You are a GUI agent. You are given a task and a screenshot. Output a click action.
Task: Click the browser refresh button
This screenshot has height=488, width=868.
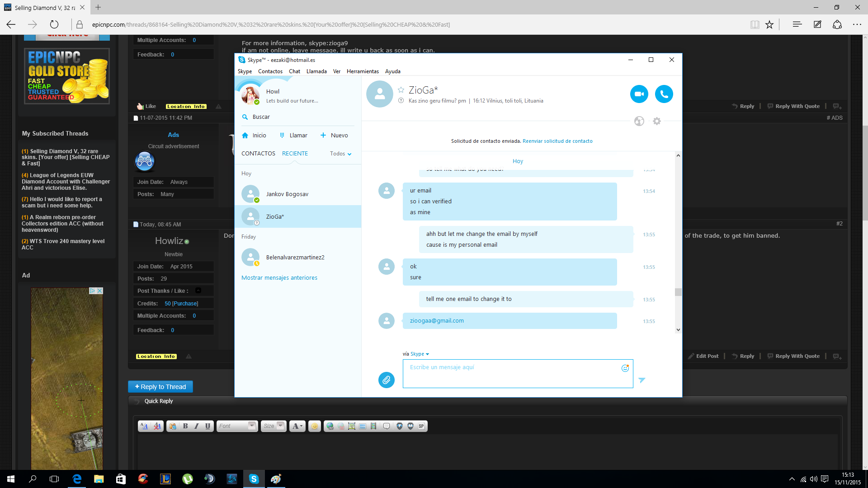pyautogui.click(x=54, y=25)
